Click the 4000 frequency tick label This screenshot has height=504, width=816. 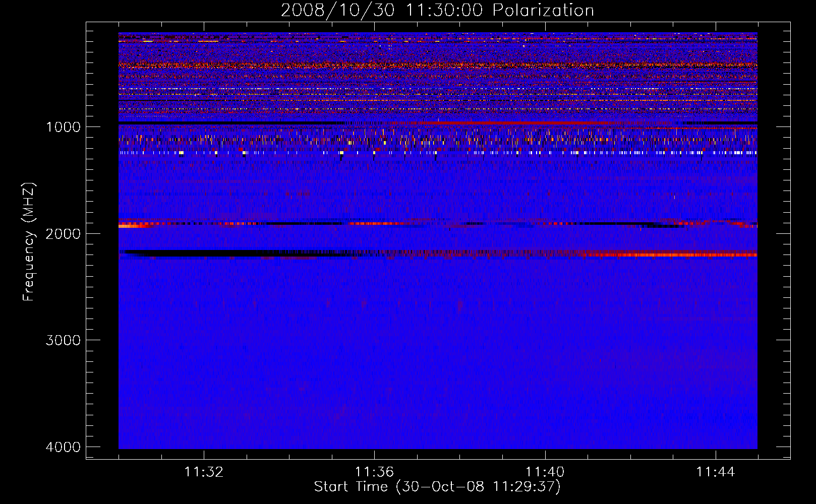(x=64, y=447)
